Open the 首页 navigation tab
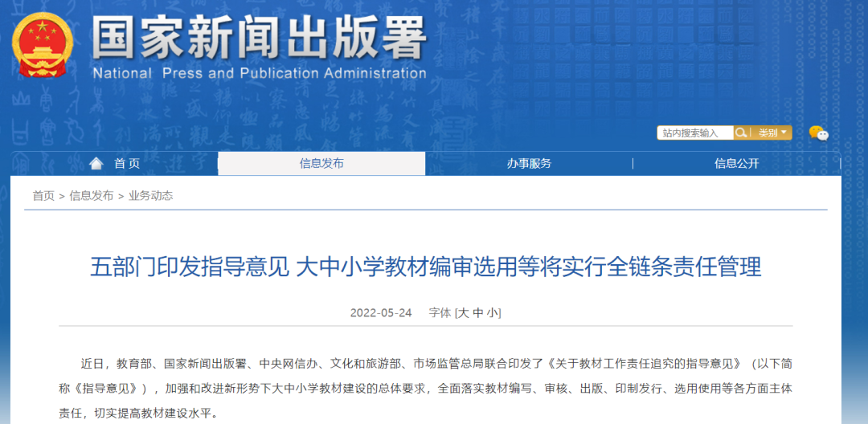The image size is (868, 424). (x=126, y=164)
